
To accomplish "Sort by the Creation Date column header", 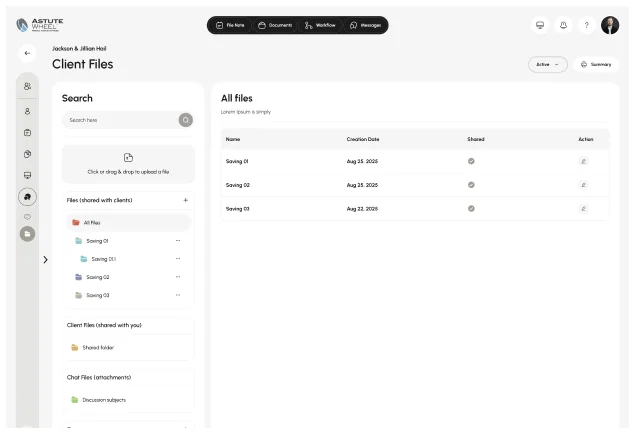I will (x=363, y=139).
